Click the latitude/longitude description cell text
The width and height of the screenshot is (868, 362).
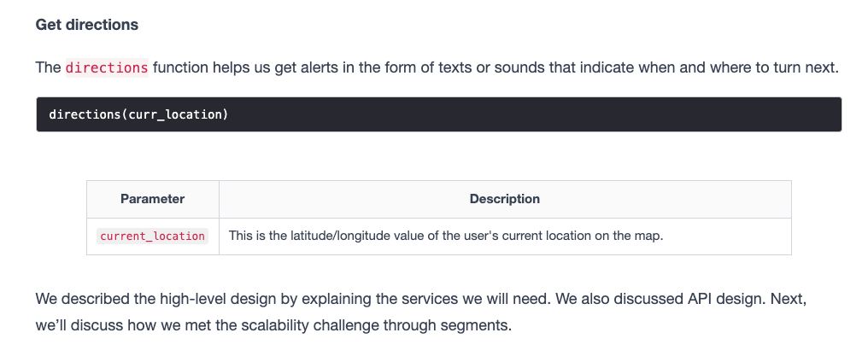pyautogui.click(x=446, y=236)
